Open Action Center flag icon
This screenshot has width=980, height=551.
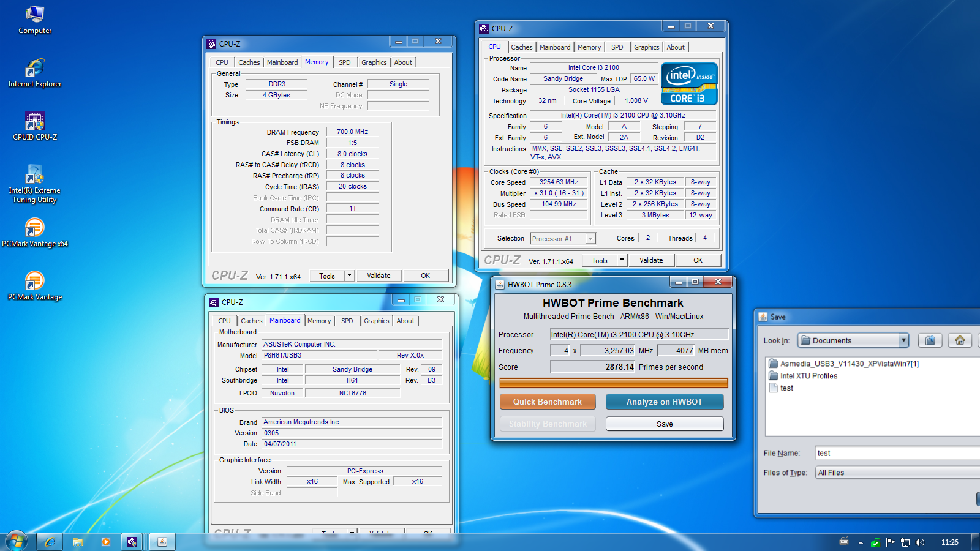pyautogui.click(x=890, y=542)
